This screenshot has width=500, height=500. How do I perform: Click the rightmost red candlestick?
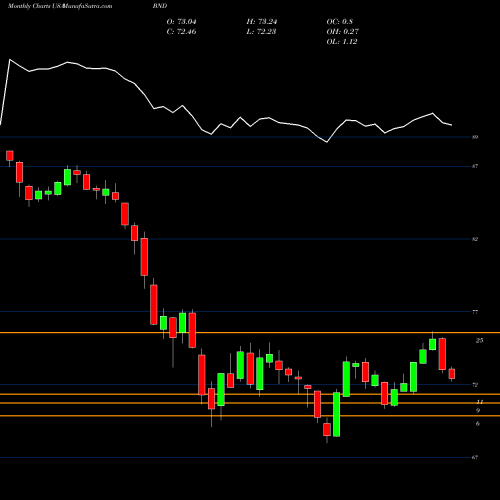452,374
